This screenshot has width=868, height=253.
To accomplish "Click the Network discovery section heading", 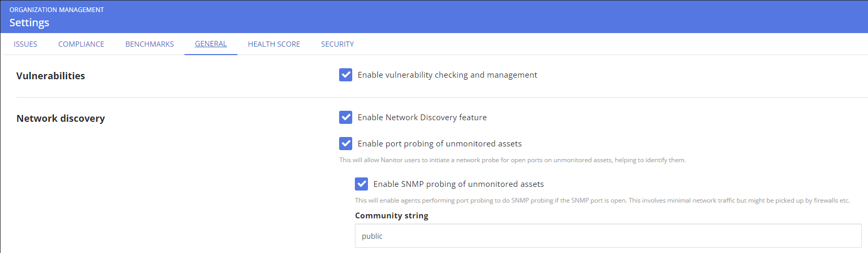I will [61, 119].
